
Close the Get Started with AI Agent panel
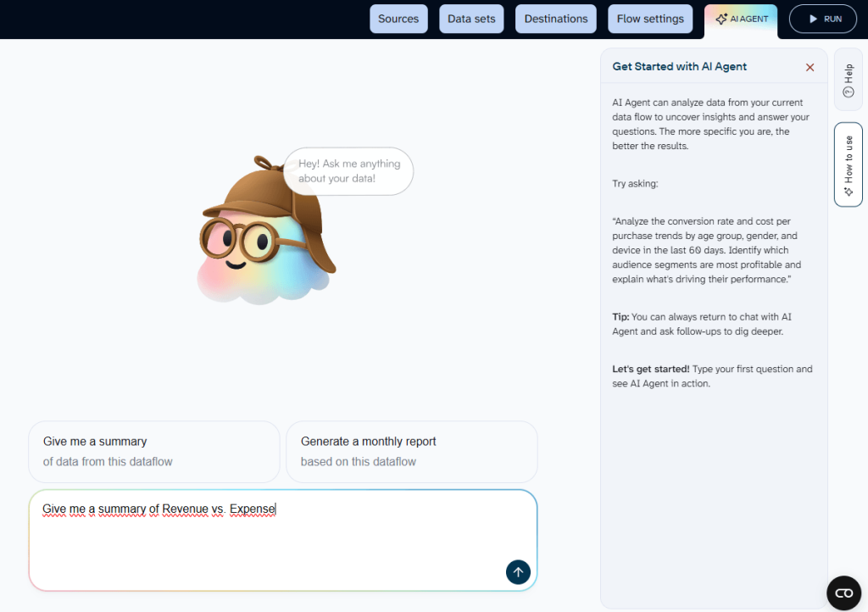[x=810, y=67]
